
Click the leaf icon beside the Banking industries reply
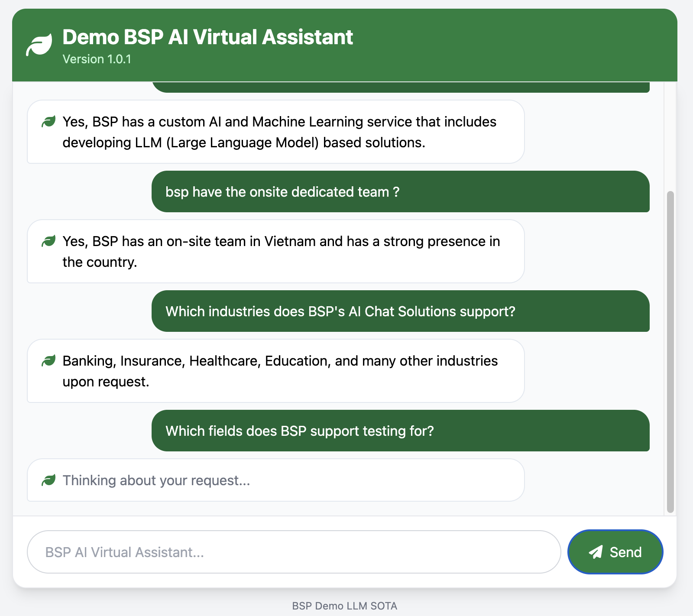pyautogui.click(x=49, y=361)
